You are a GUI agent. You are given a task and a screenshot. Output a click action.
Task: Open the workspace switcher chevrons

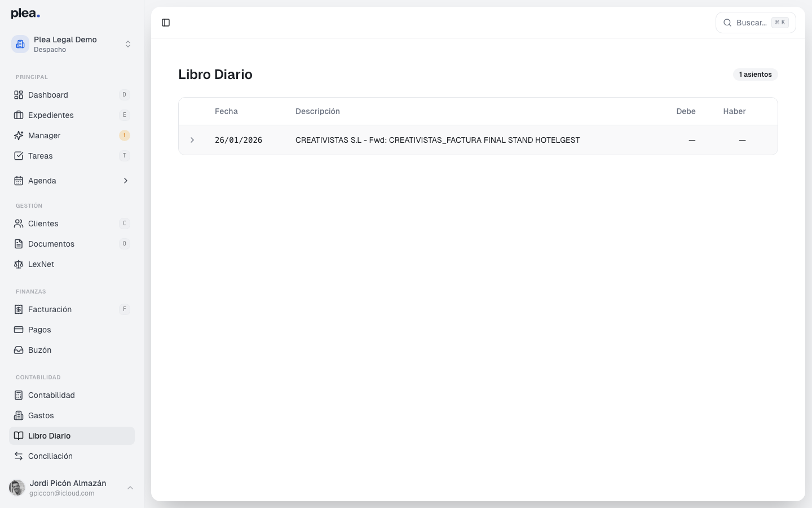pos(128,44)
